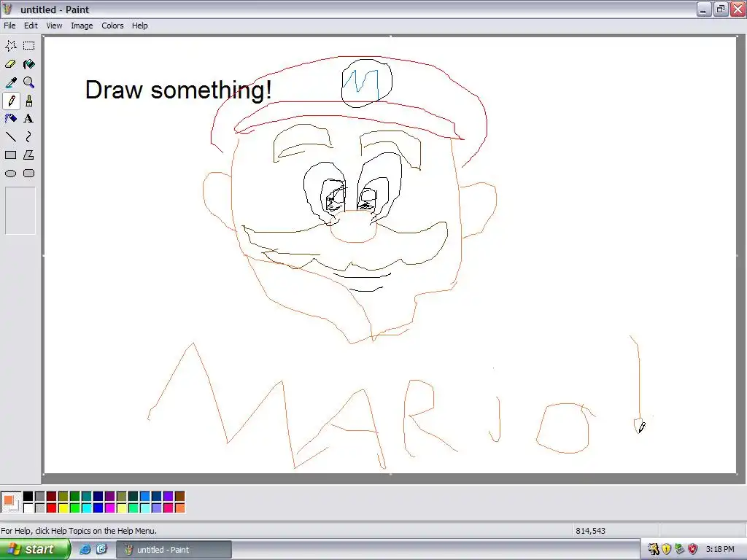Pick the black color swatch
Screen dimensions: 747x560
pos(28,497)
